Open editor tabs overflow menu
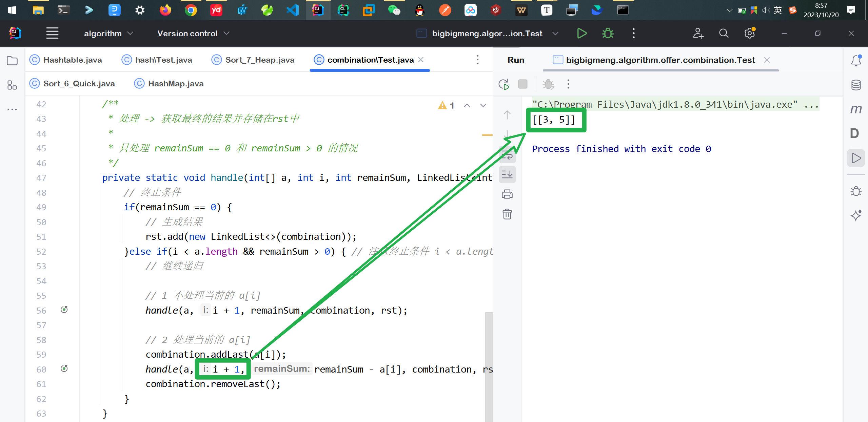This screenshot has width=868, height=422. (x=477, y=60)
